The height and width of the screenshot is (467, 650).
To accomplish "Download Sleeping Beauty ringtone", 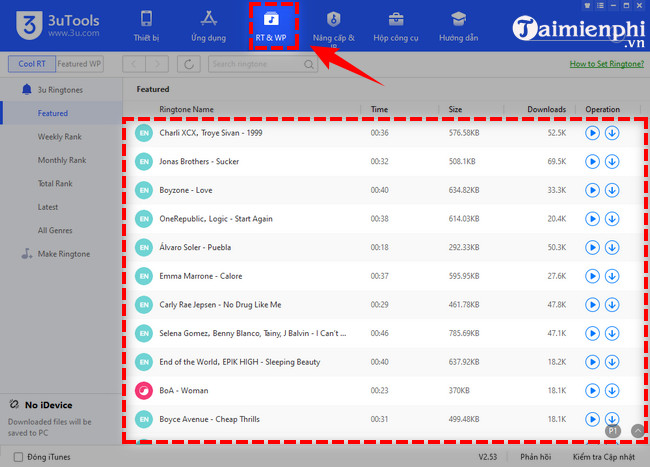I will tap(612, 362).
